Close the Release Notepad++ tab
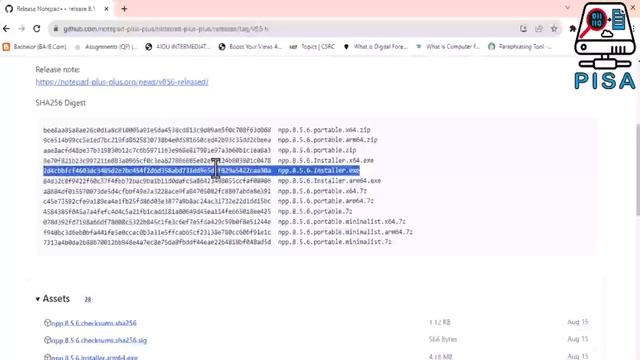Viewport: 640px width, 360px height. click(x=107, y=9)
